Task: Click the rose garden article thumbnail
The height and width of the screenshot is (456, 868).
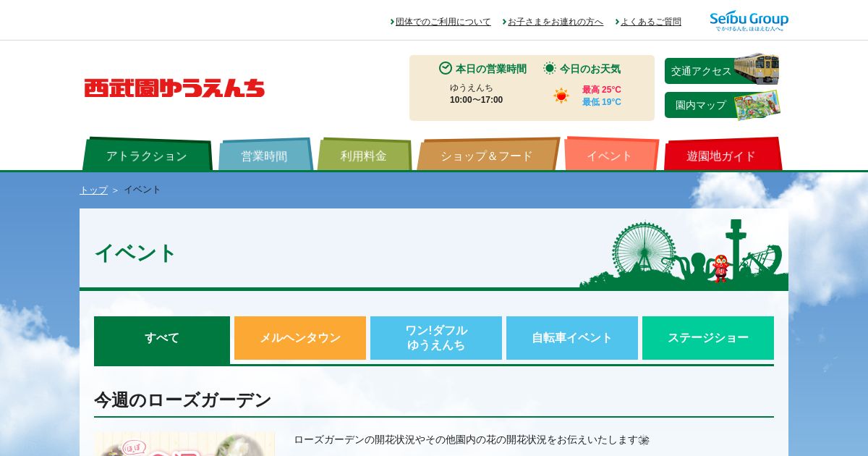Action: [184, 444]
